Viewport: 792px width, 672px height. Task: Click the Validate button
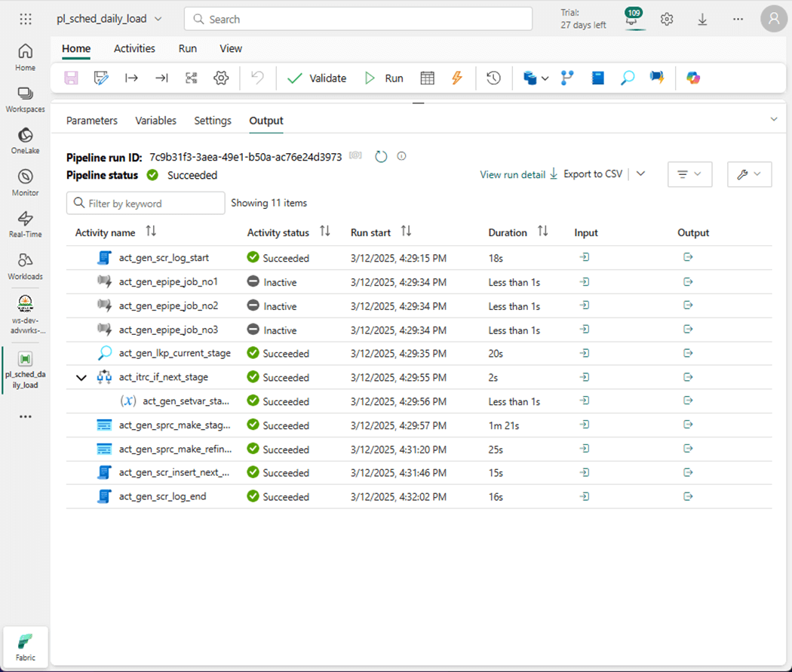(x=318, y=78)
